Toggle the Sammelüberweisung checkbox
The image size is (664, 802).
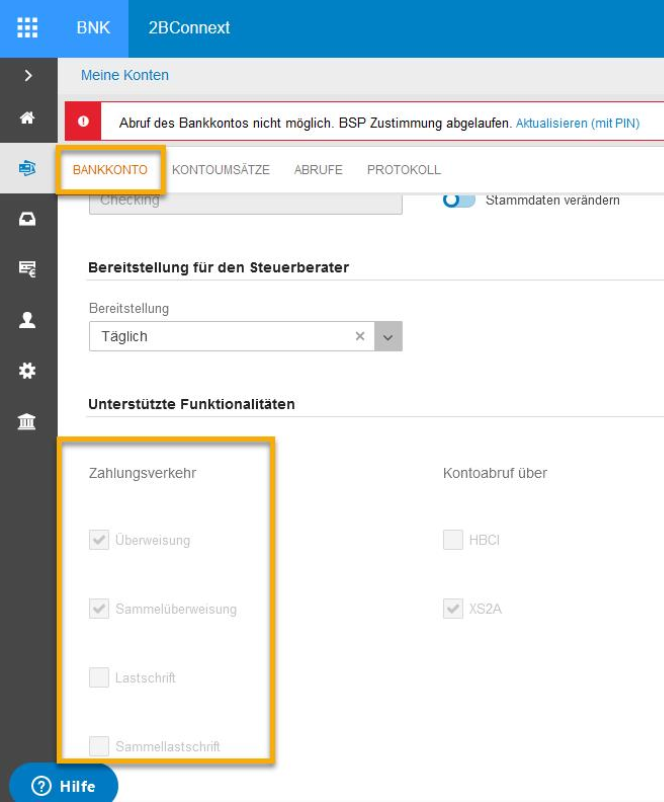pyautogui.click(x=99, y=609)
